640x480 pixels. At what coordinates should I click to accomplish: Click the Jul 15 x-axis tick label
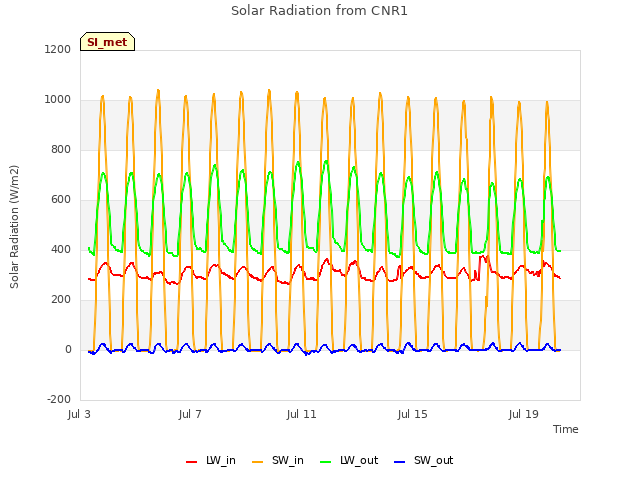(412, 415)
